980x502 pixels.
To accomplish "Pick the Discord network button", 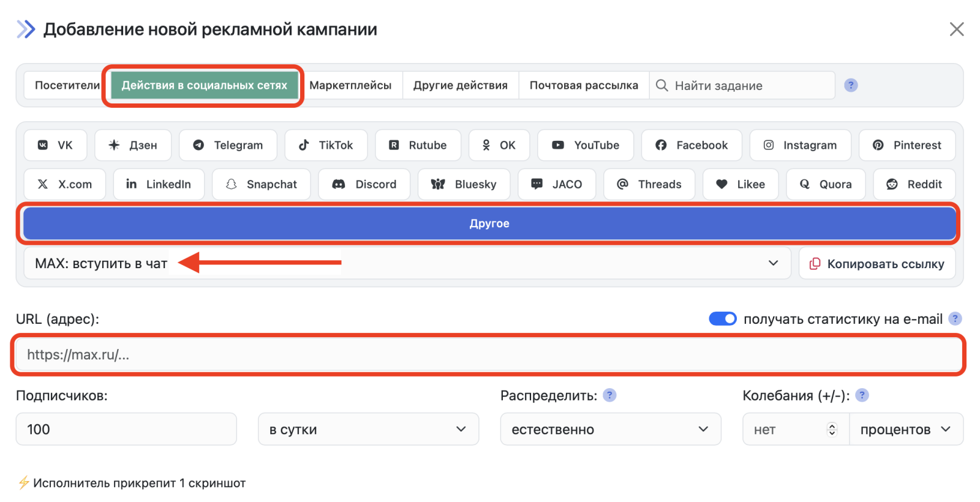I will point(364,184).
